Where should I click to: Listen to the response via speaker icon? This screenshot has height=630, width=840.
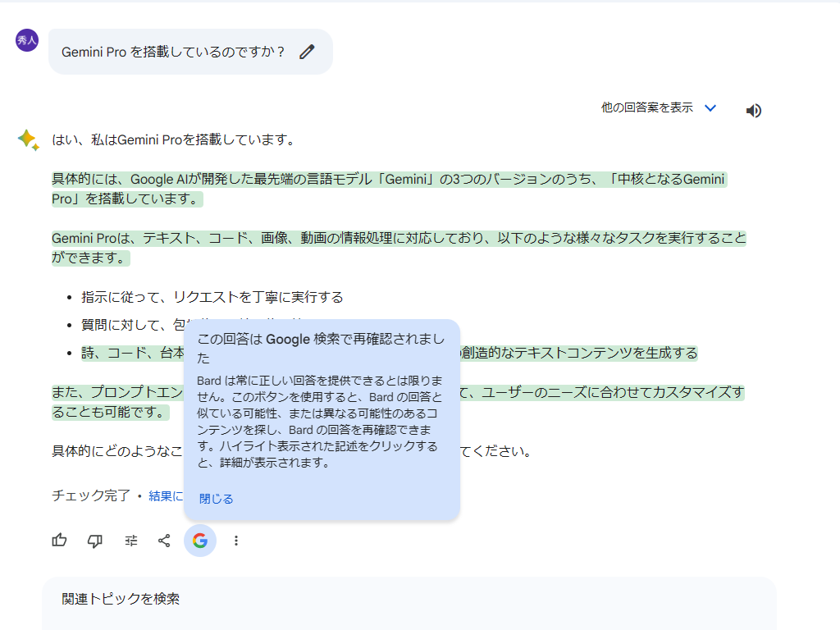point(754,109)
